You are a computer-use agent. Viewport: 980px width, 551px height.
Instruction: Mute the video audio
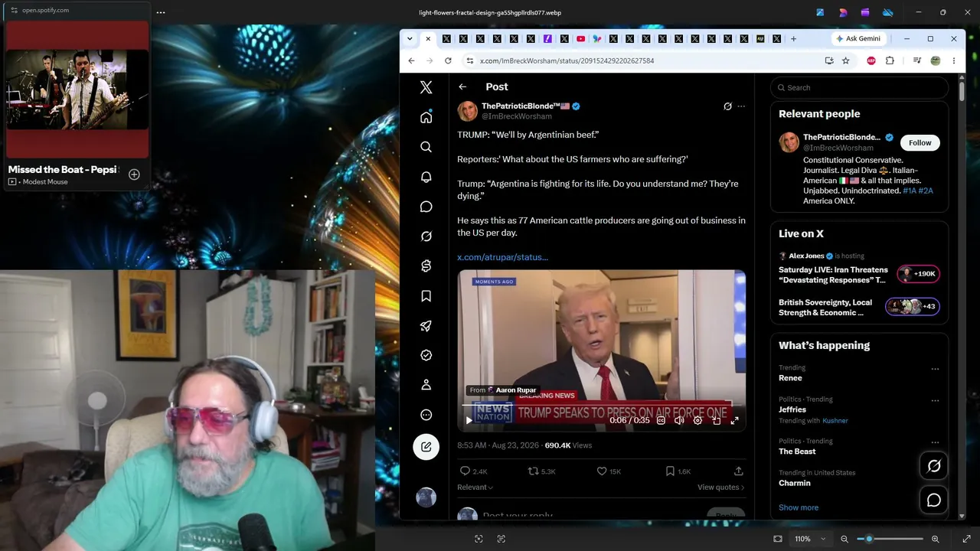pos(679,420)
